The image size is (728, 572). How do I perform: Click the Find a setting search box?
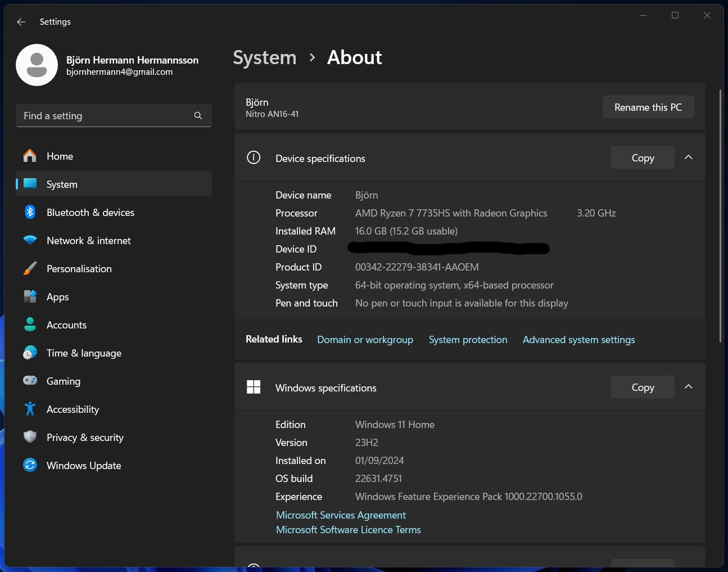107,116
